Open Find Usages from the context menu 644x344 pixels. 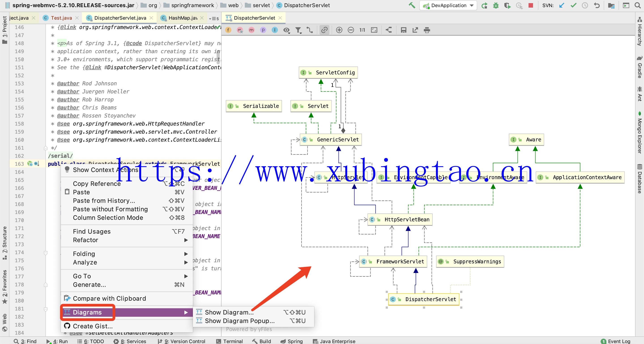(92, 231)
